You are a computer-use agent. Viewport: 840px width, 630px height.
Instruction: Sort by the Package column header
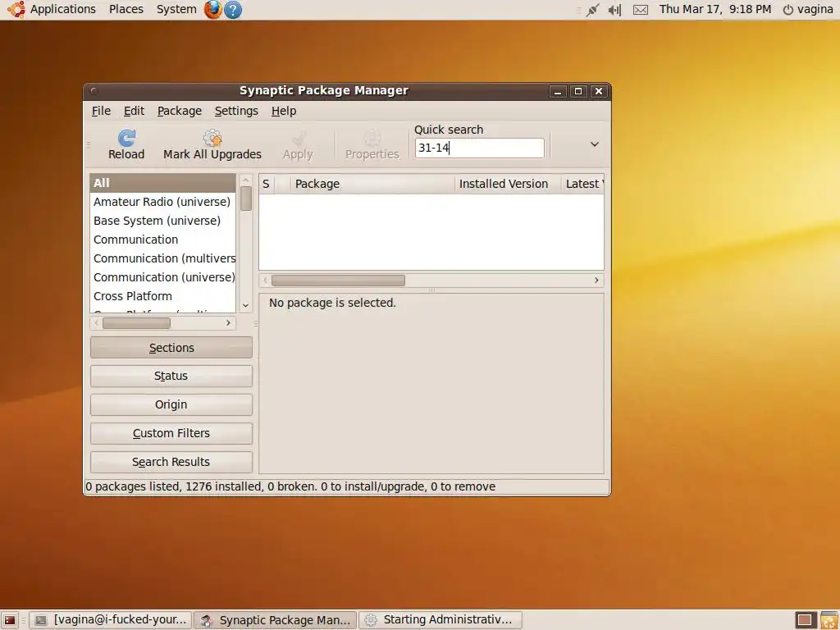click(373, 184)
